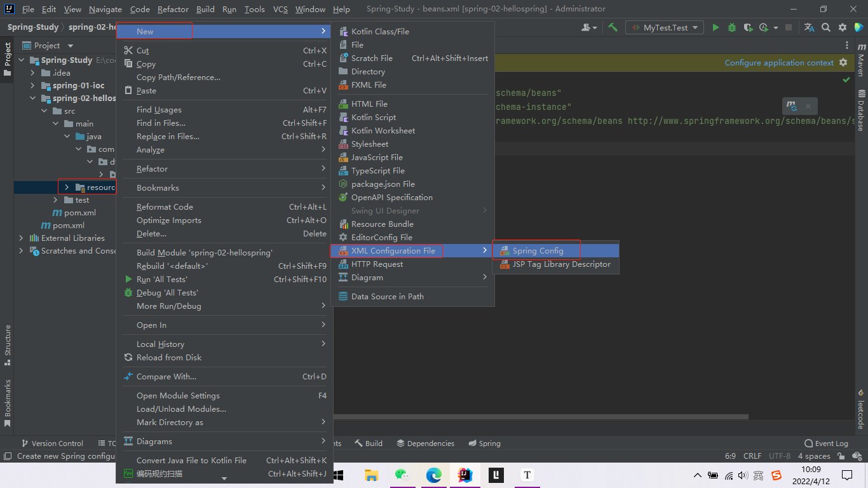868x488 pixels.
Task: Click the 6:9 caret position indicator
Action: [x=730, y=456]
